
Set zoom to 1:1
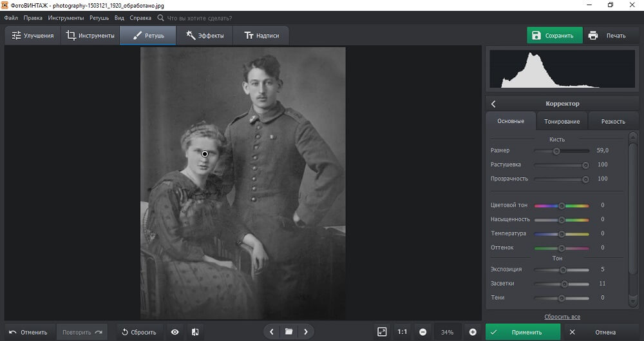402,332
